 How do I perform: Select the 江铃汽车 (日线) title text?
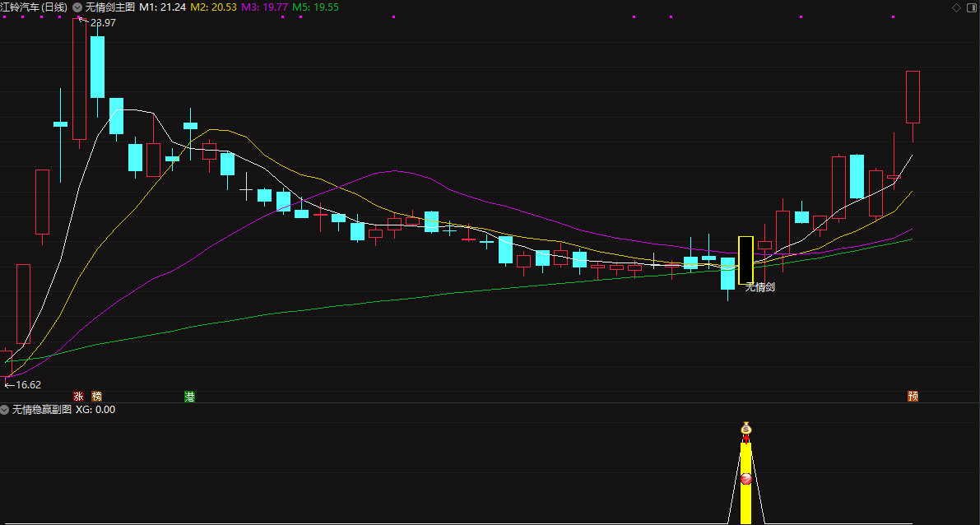[x=34, y=7]
